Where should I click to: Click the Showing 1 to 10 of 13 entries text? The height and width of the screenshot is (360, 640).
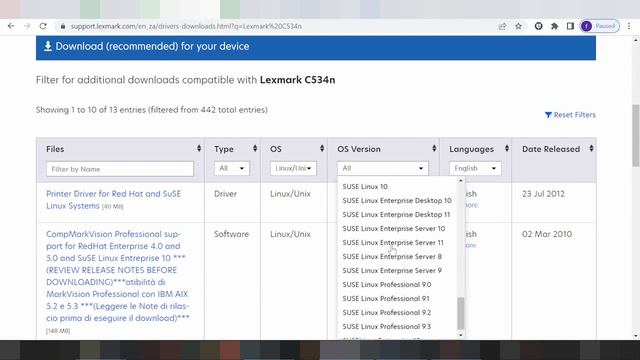(x=152, y=110)
